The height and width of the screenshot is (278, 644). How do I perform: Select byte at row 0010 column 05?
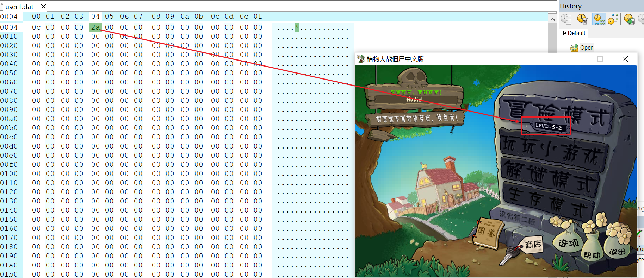pos(109,36)
